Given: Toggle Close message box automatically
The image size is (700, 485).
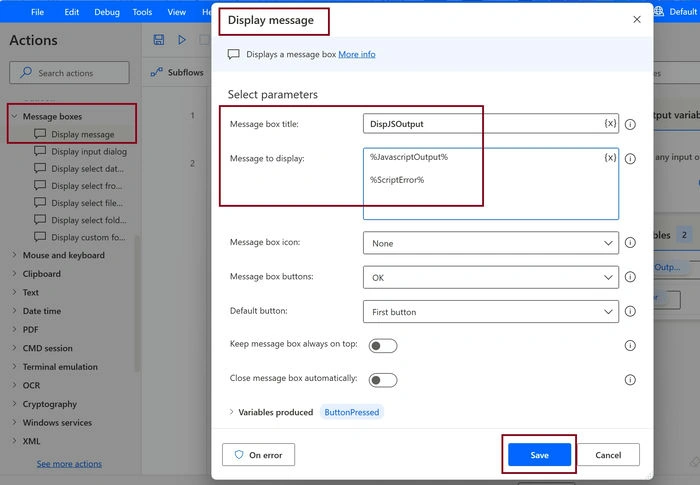Looking at the screenshot, I should click(383, 380).
